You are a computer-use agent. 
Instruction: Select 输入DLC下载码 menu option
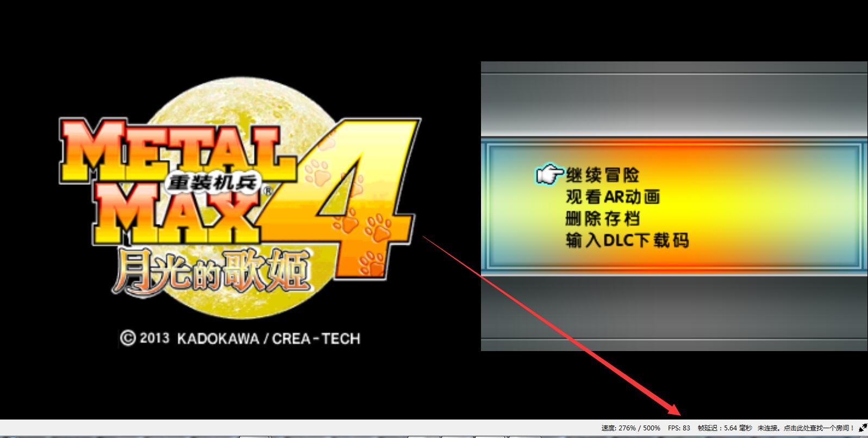627,240
